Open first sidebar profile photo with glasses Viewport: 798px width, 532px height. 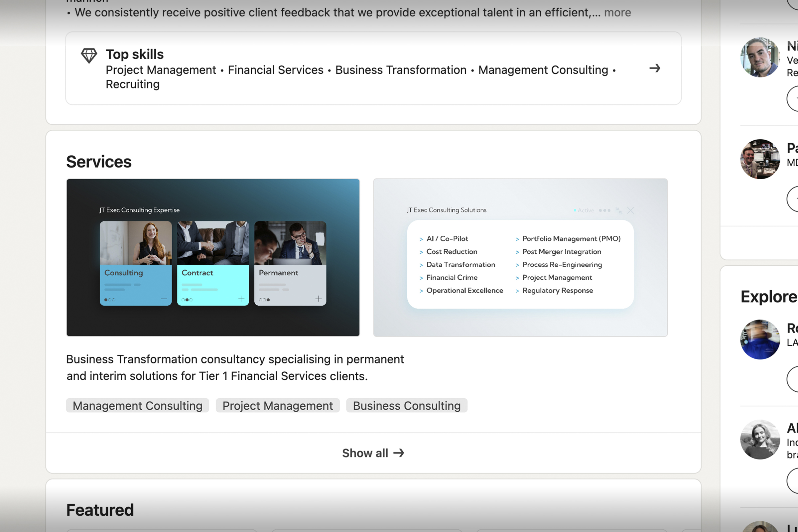[x=760, y=57]
